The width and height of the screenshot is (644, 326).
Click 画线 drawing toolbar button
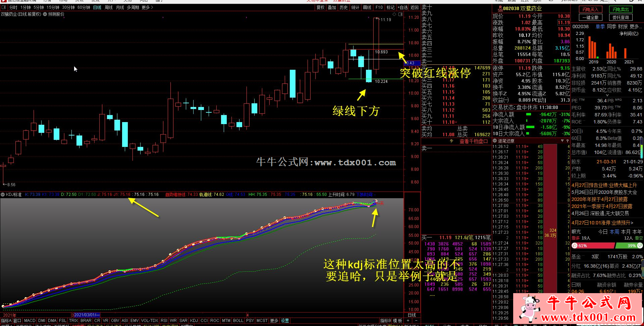pyautogui.click(x=367, y=7)
